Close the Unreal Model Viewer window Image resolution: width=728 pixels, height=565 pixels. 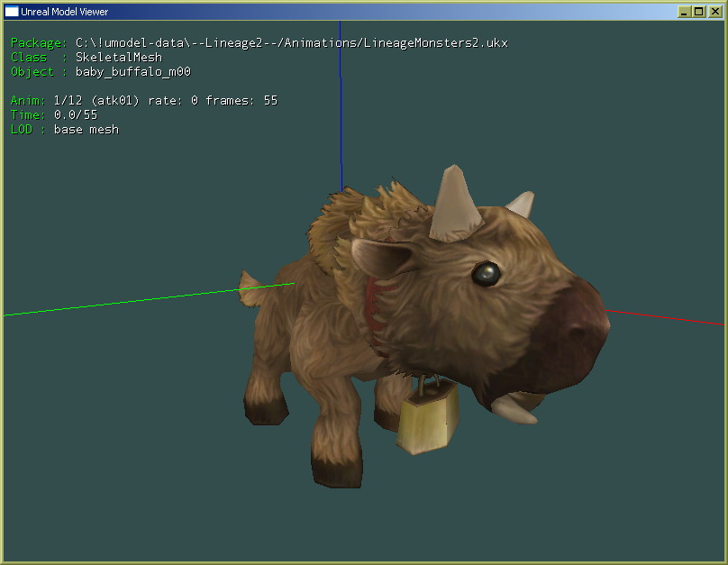(x=715, y=12)
